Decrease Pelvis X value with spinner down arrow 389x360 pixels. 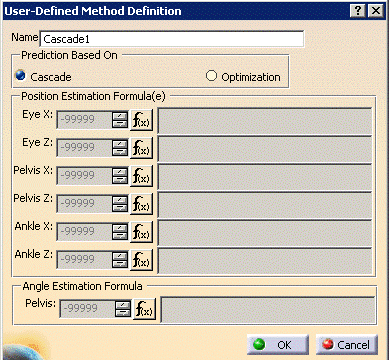coord(120,180)
